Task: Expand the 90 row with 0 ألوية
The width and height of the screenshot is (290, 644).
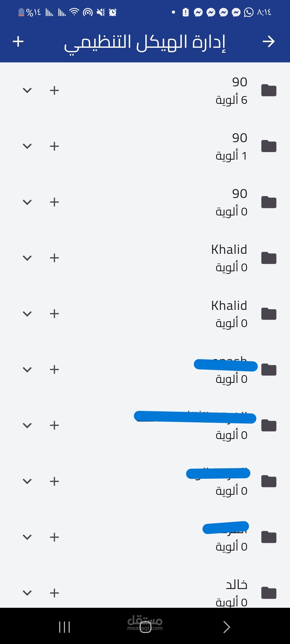Action: coord(27,202)
